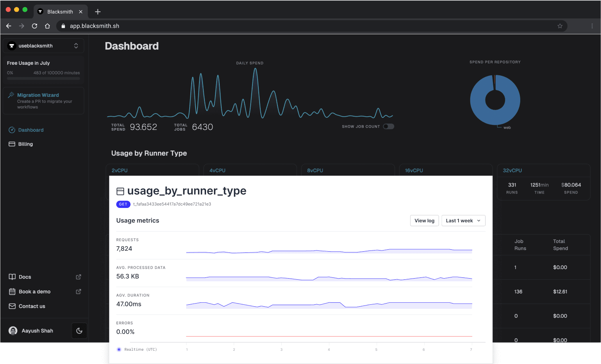Image resolution: width=601 pixels, height=364 pixels.
Task: Select the Realtime (UTC) radio button
Action: (x=119, y=350)
